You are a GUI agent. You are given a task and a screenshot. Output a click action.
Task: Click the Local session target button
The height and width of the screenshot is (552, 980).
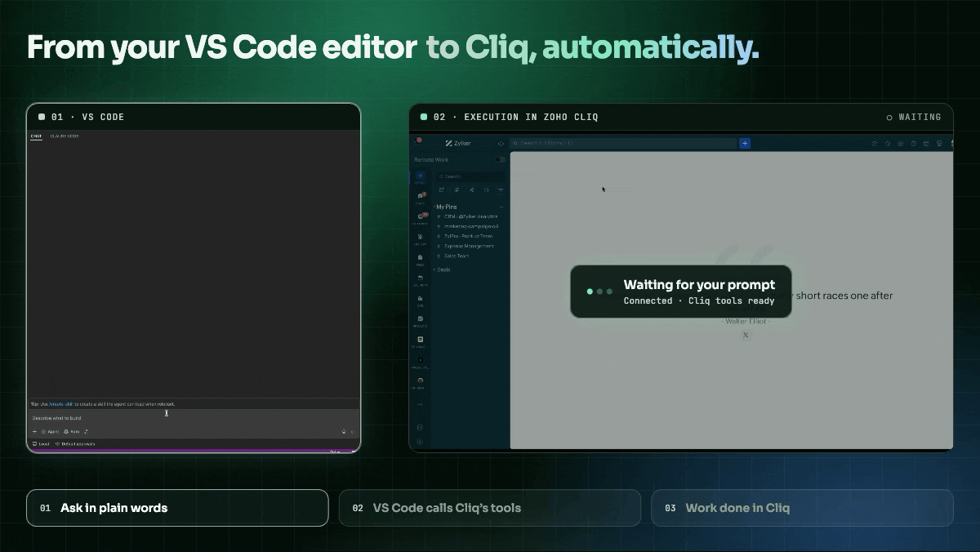41,444
